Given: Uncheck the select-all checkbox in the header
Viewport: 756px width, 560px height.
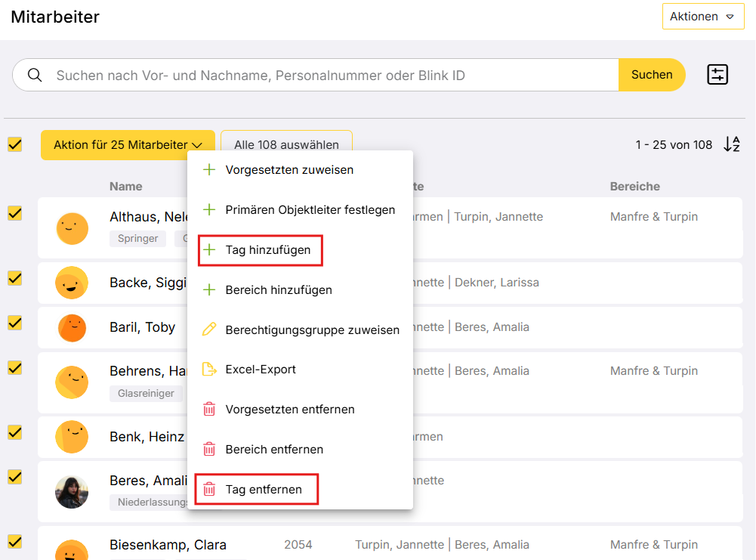Looking at the screenshot, I should 14,144.
